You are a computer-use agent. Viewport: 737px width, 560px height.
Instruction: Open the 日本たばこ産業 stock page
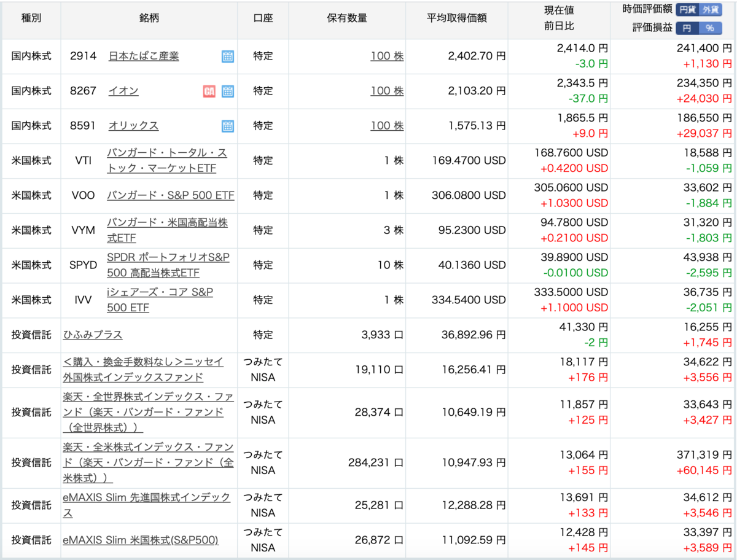(144, 56)
